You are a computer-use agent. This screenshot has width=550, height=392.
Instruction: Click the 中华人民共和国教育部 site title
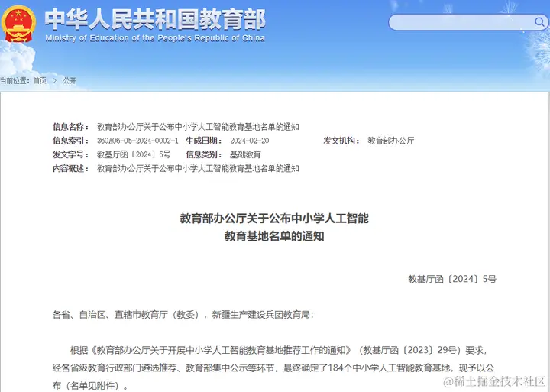pos(155,19)
